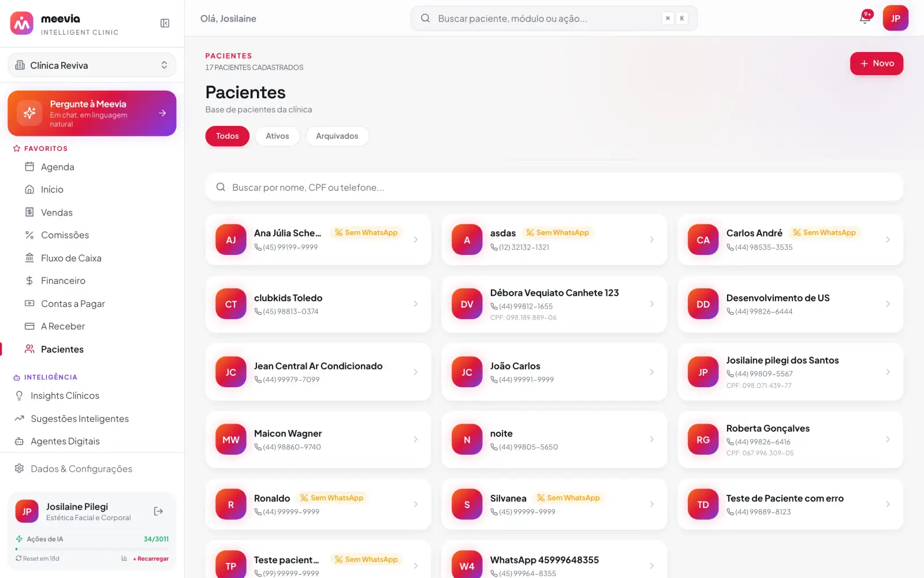Screen dimensions: 924x578
Task: Open Carlos André card chevron
Action: pos(888,239)
